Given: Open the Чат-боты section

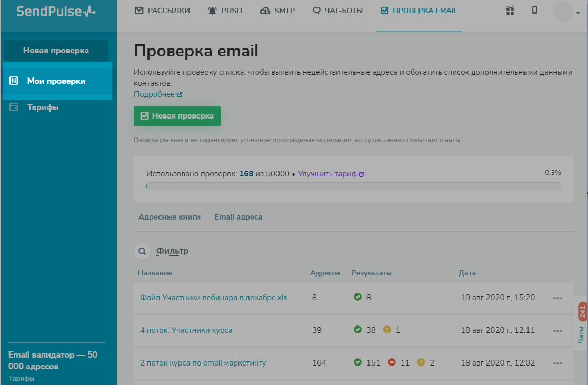Looking at the screenshot, I should tap(337, 11).
